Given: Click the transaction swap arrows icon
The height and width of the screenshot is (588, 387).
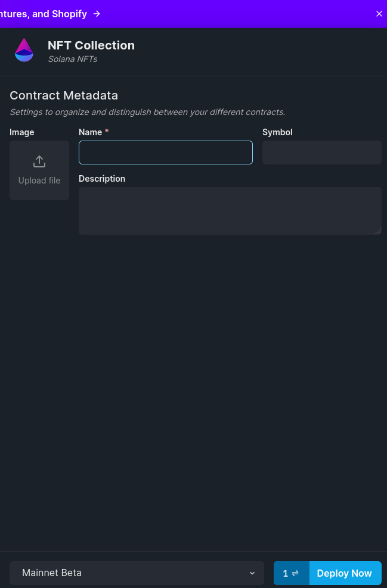Looking at the screenshot, I should [295, 573].
